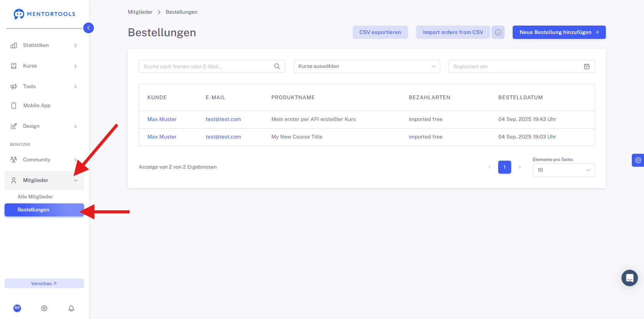Expand the Tools menu
This screenshot has height=319, width=644.
point(76,87)
